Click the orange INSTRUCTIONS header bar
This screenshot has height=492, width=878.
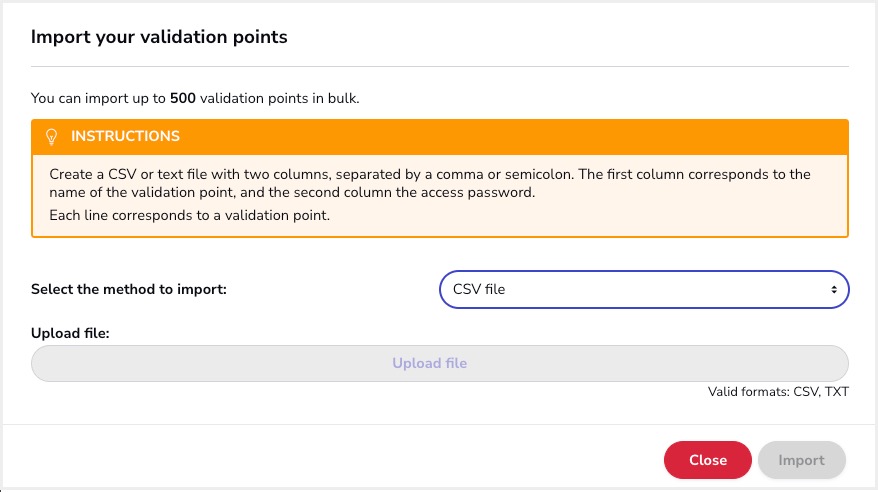(x=440, y=137)
